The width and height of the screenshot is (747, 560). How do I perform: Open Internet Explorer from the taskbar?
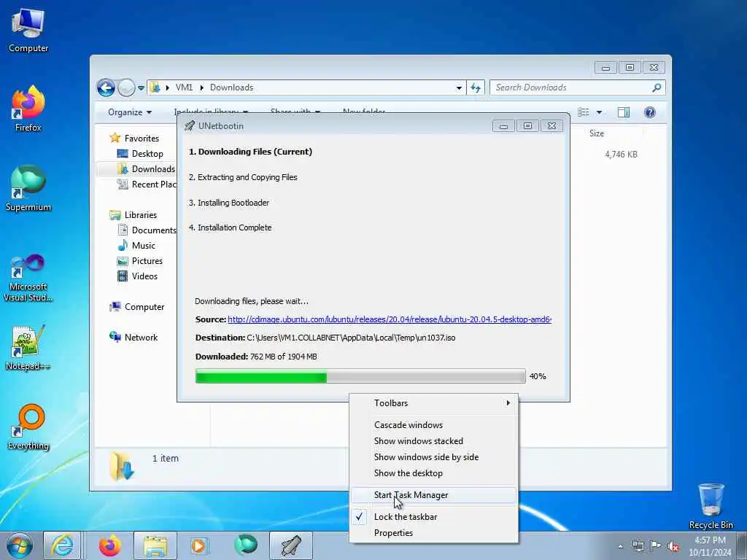tap(63, 545)
